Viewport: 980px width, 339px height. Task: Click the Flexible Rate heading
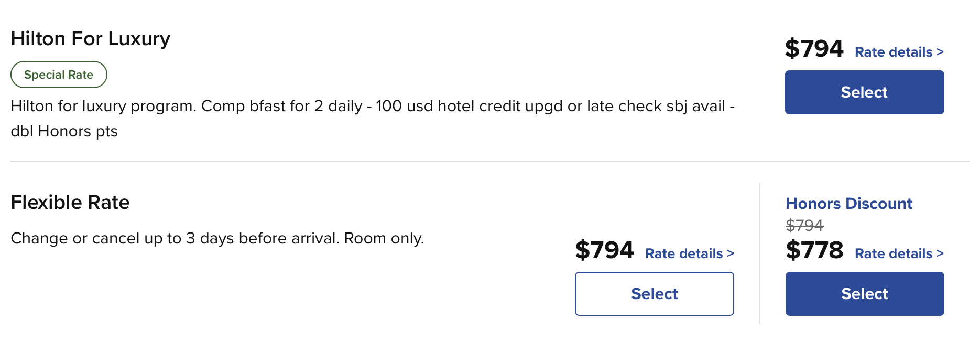(x=70, y=203)
